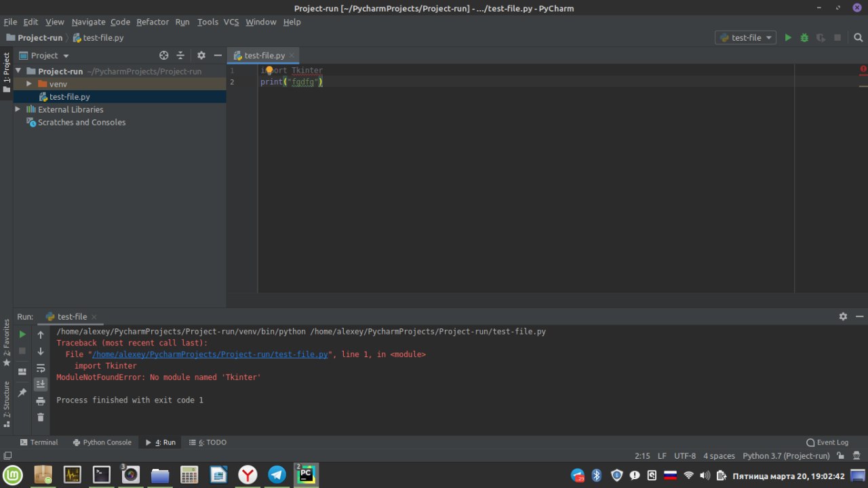Open the Yandex browser from taskbar
Viewport: 868px width, 488px height.
tap(248, 474)
